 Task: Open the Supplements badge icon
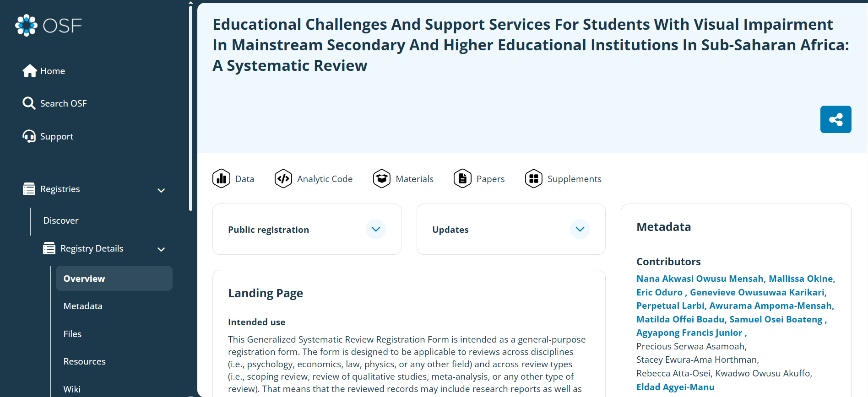(x=534, y=179)
